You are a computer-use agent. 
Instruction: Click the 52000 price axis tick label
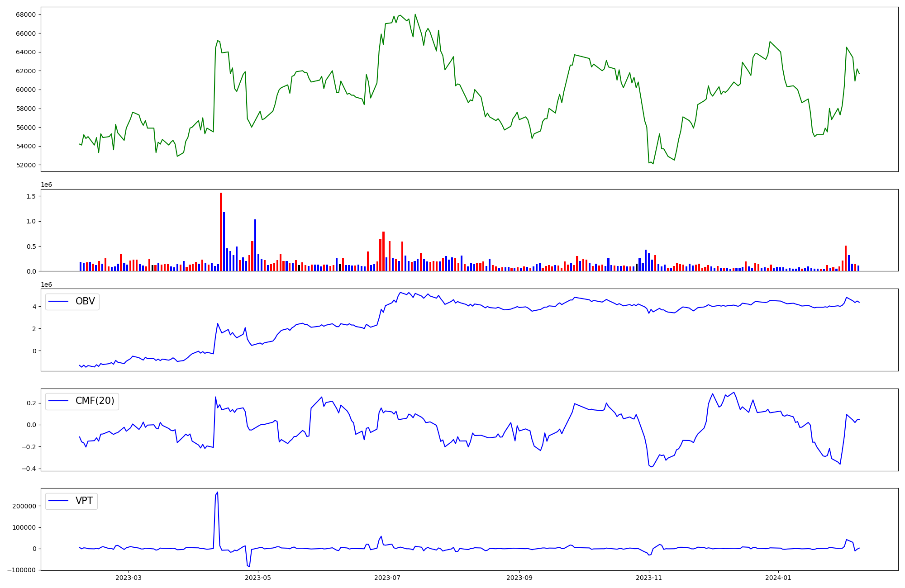(x=26, y=165)
